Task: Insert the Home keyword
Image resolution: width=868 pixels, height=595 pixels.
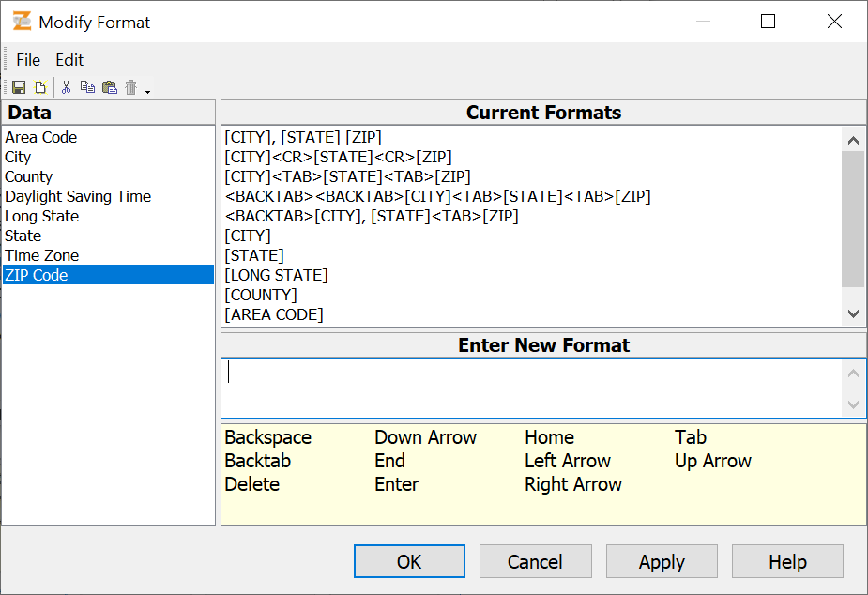Action: [x=549, y=437]
